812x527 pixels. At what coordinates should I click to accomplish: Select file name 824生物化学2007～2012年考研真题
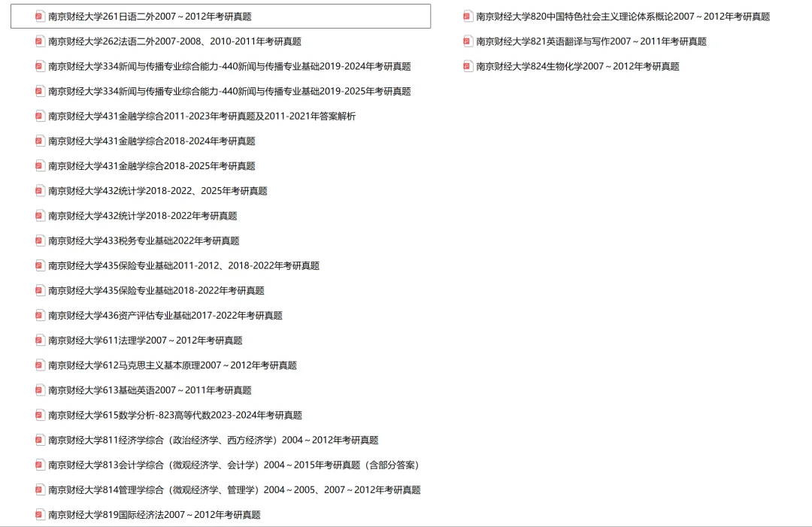click(x=578, y=66)
